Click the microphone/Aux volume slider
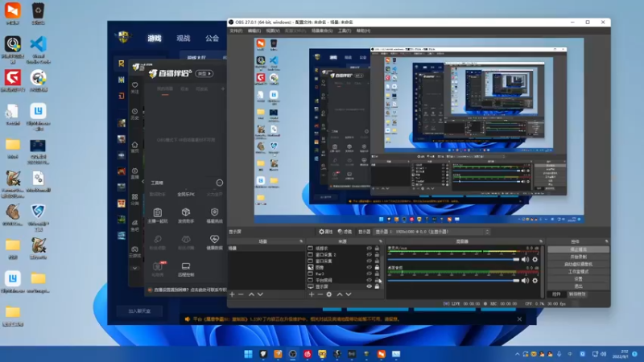Screen dimensions: 644x362 (x=453, y=259)
